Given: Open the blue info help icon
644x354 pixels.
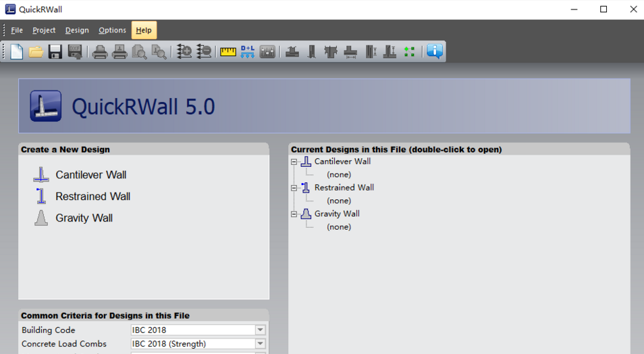Looking at the screenshot, I should pos(435,51).
